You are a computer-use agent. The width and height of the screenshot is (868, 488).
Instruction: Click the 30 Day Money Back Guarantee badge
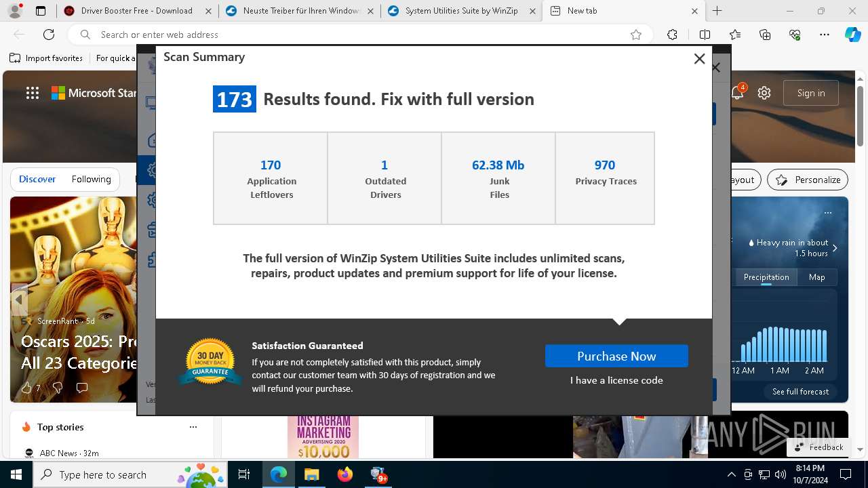[x=210, y=361]
